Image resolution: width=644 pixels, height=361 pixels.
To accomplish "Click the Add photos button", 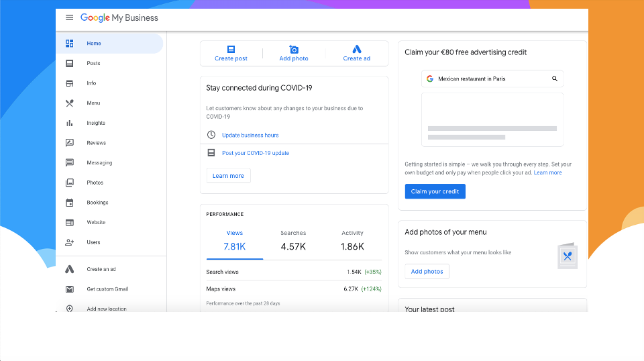I will point(427,272).
